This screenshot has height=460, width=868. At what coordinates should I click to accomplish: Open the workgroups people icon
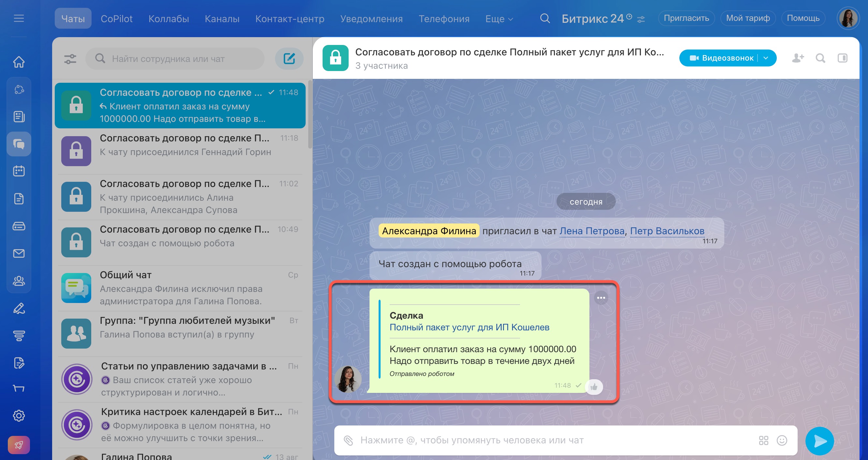[19, 281]
